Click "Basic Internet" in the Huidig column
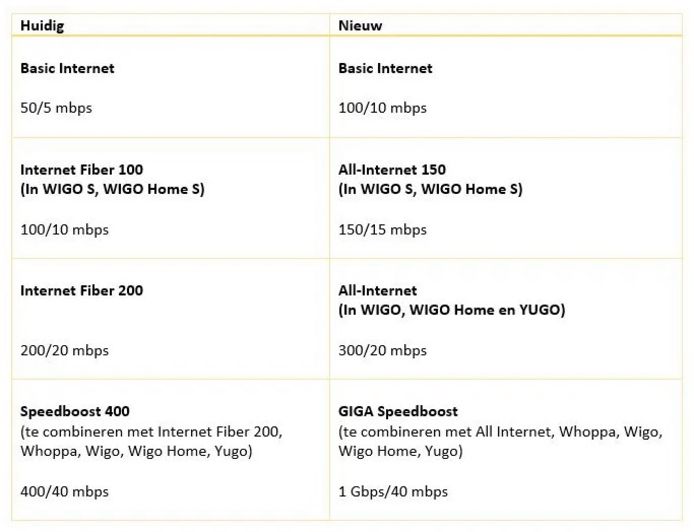 [x=67, y=68]
